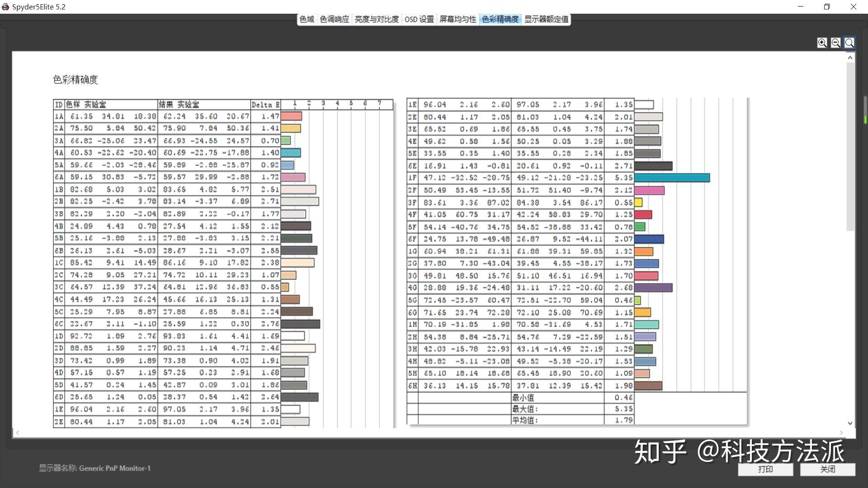Click the 打印 button
The image size is (868, 488).
click(765, 469)
